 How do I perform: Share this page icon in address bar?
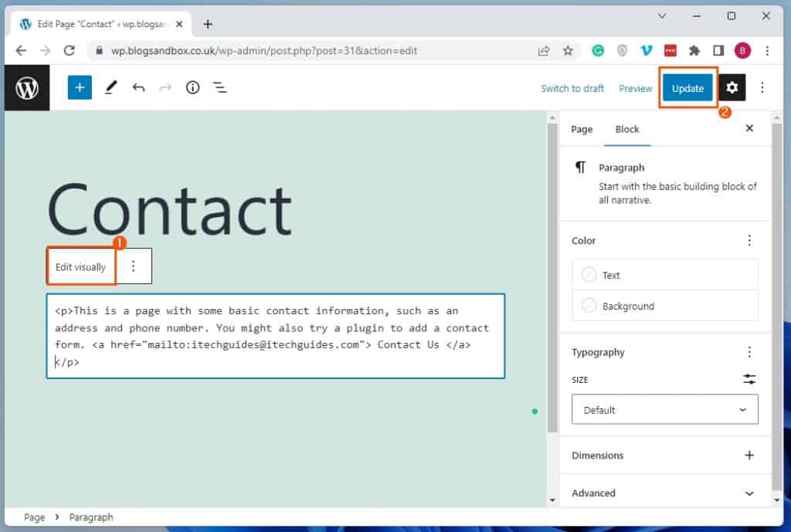544,50
